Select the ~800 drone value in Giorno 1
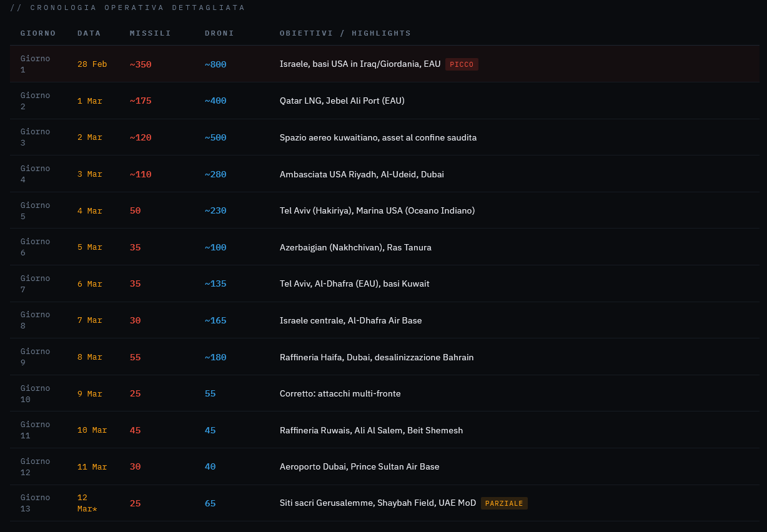767x532 pixels. (x=215, y=64)
